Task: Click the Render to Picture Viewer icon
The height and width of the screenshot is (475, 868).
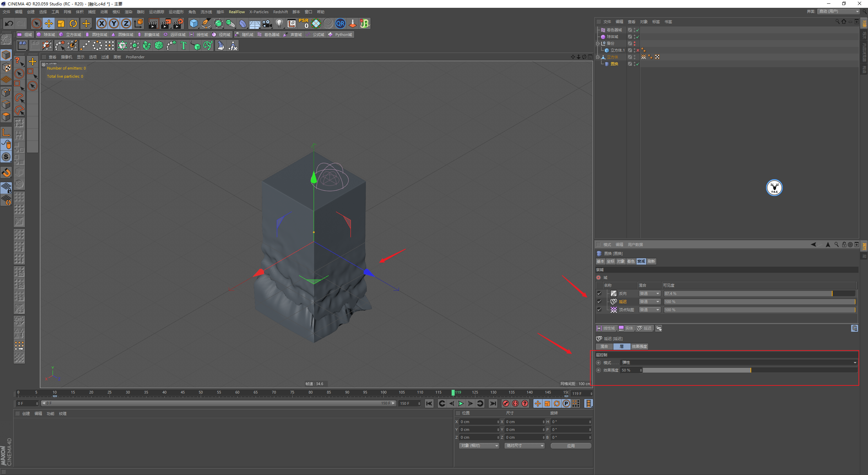Action: click(165, 23)
